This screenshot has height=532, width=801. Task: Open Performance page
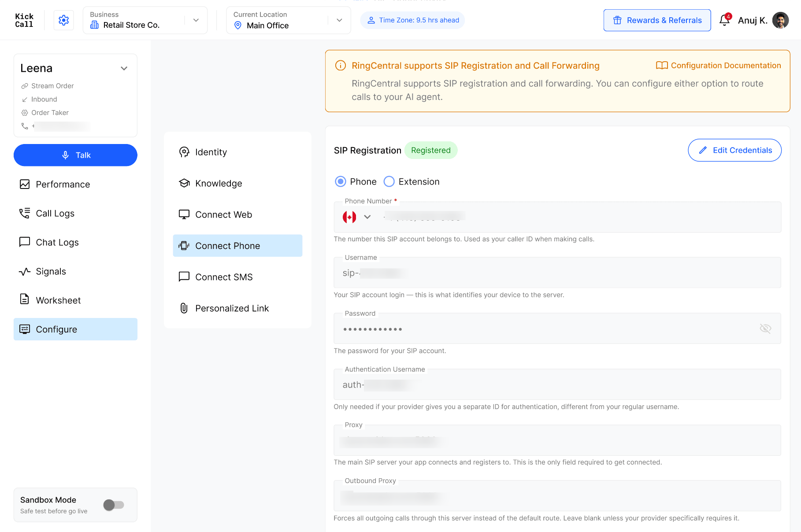point(75,184)
